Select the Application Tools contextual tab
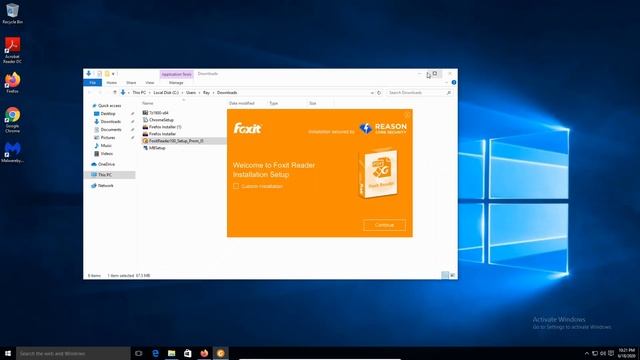The height and width of the screenshot is (360, 640). coord(176,74)
